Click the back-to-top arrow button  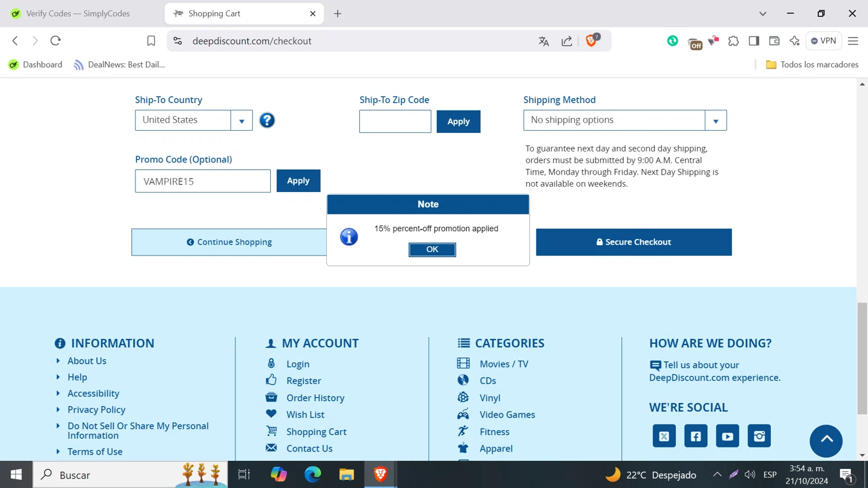click(x=826, y=441)
